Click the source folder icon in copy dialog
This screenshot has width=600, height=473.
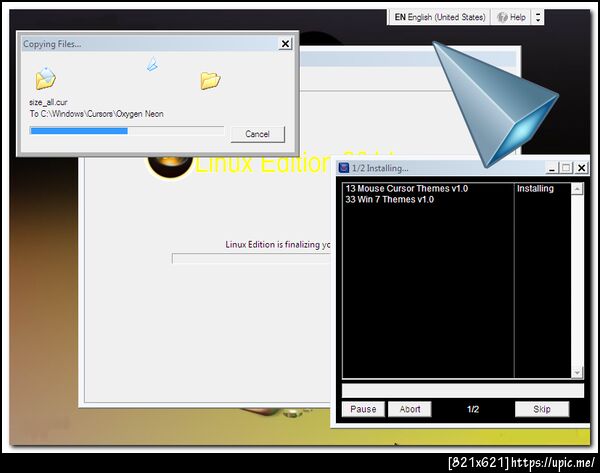pos(46,79)
